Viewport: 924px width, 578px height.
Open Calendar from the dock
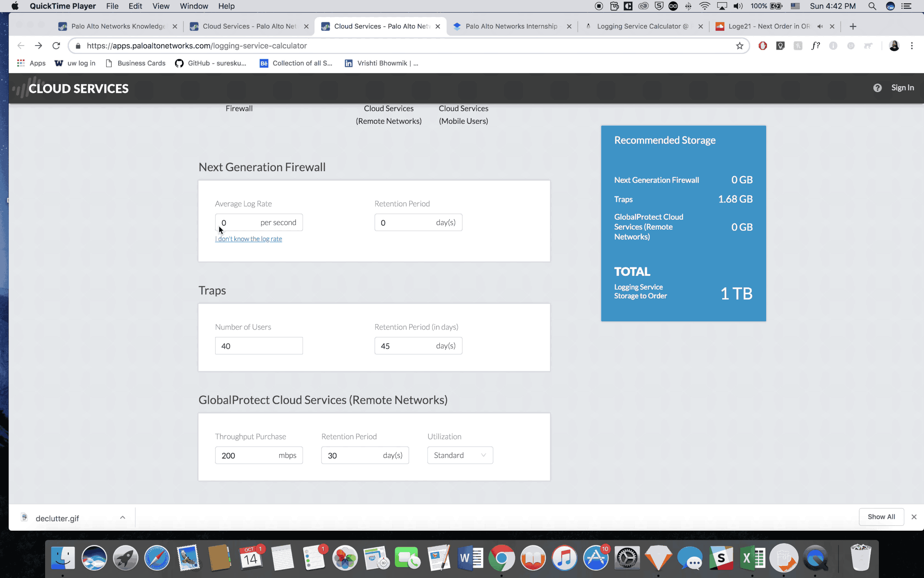pyautogui.click(x=251, y=558)
